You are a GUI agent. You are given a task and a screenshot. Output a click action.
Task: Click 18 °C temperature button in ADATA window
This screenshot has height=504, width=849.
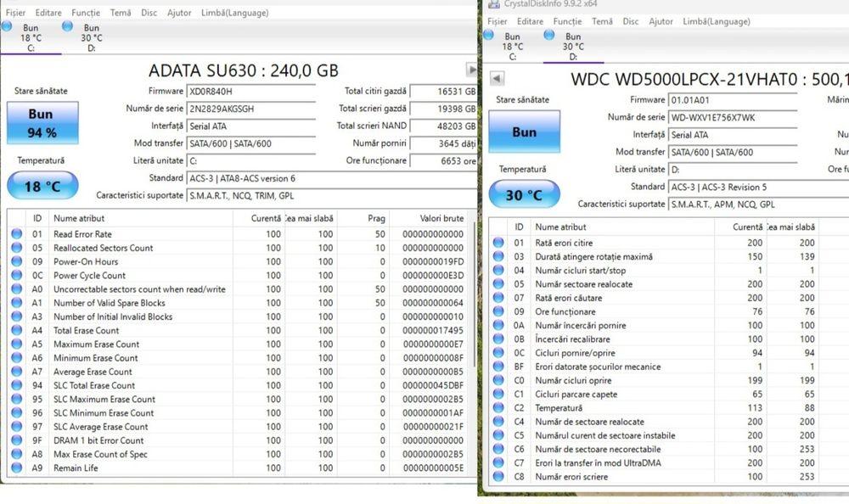42,186
